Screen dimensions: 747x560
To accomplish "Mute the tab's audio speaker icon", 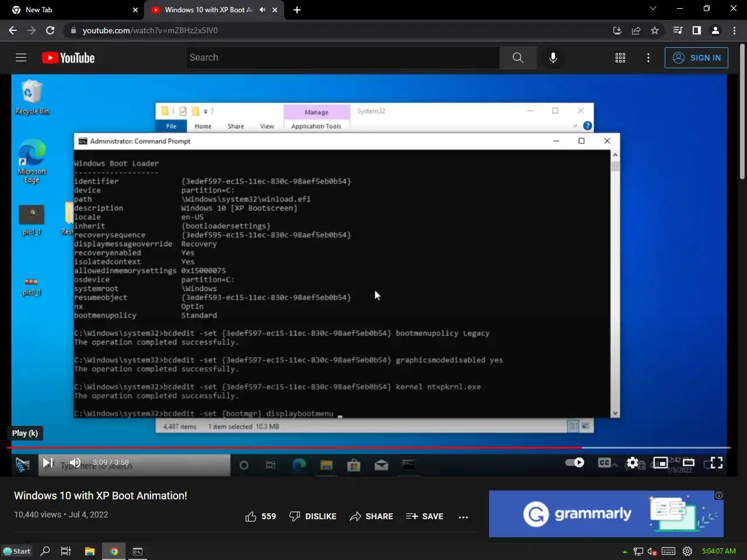I will 262,10.
